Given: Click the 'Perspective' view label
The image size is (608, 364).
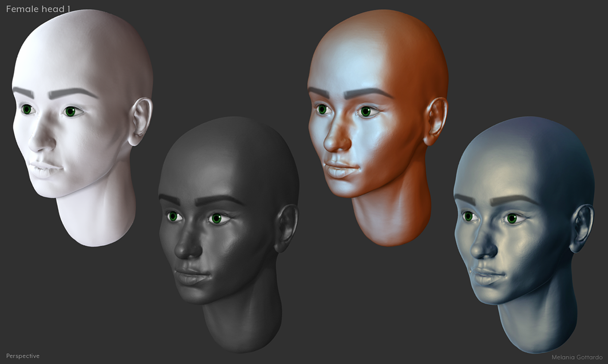Looking at the screenshot, I should 23,356.
